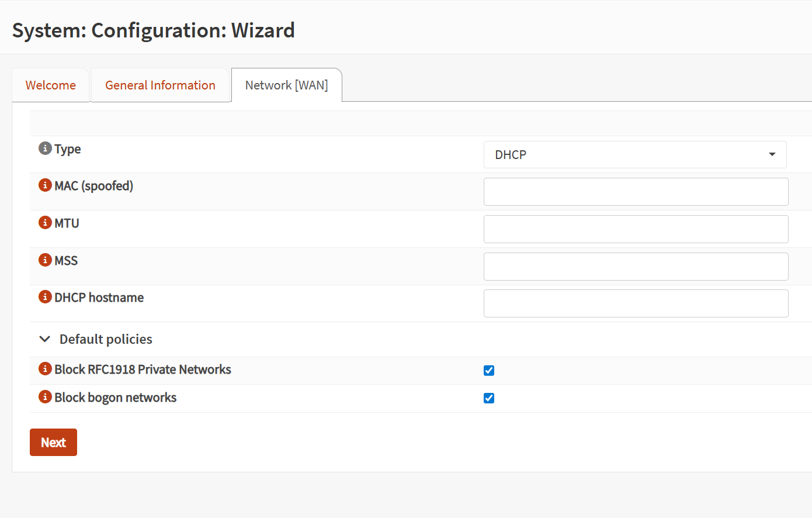Screen dimensions: 812x518
Task: Select the DHCP hostname text field
Action: [636, 303]
